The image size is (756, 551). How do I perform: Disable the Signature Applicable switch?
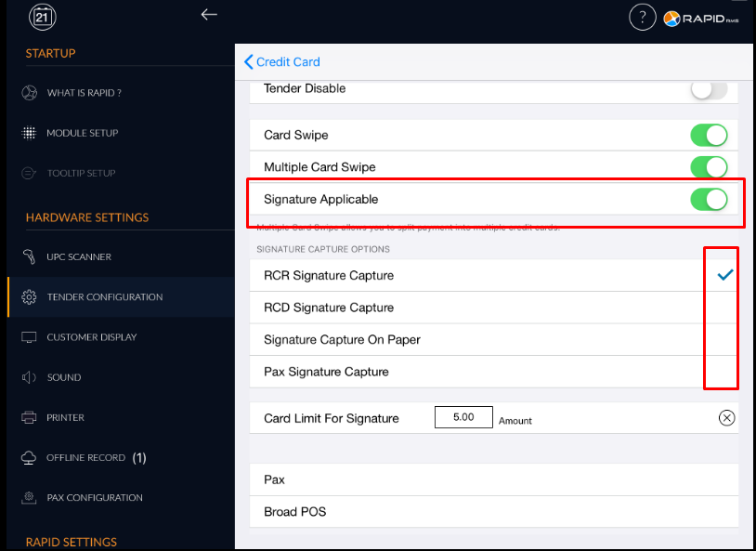[709, 199]
